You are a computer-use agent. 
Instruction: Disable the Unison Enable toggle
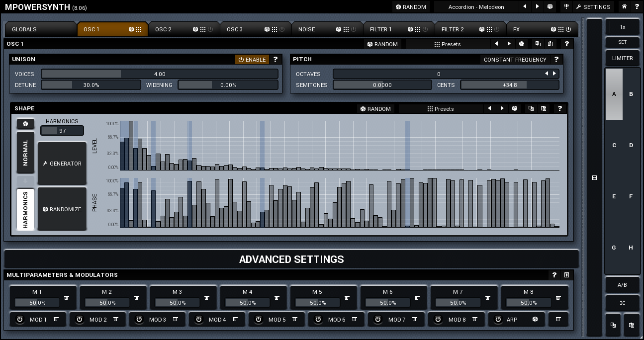pos(252,60)
